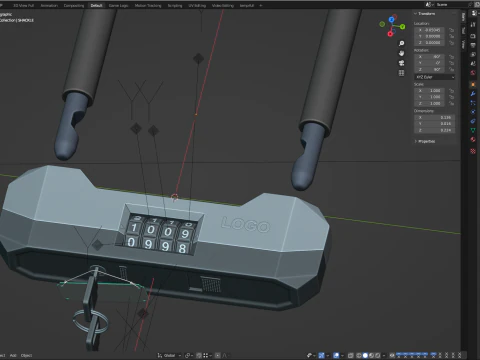Toggle the Rotation Z lock
The height and width of the screenshot is (360, 480).
[x=452, y=69]
